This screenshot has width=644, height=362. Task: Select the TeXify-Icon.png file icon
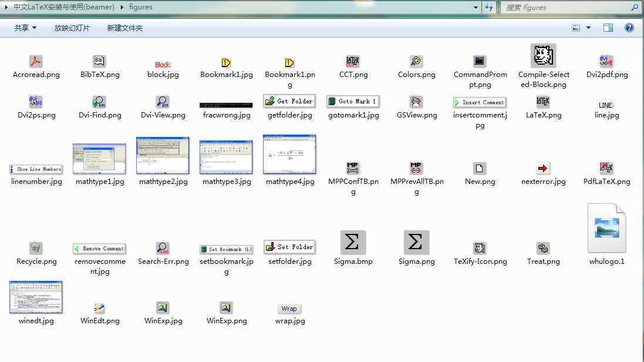coord(479,248)
